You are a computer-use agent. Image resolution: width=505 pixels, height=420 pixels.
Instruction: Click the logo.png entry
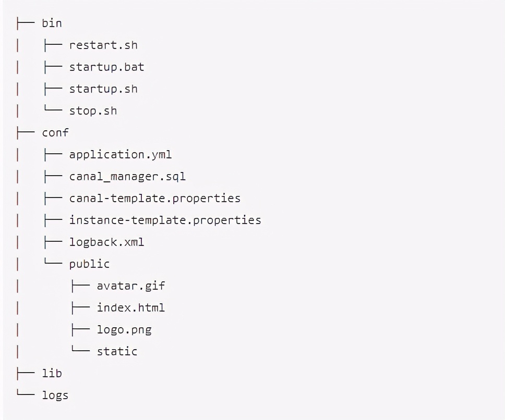(x=124, y=330)
